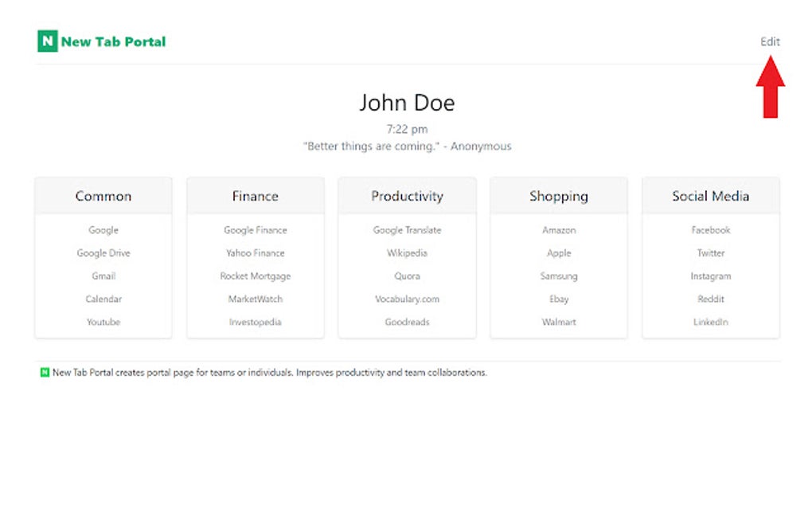Click the small green N footer icon

coord(45,373)
